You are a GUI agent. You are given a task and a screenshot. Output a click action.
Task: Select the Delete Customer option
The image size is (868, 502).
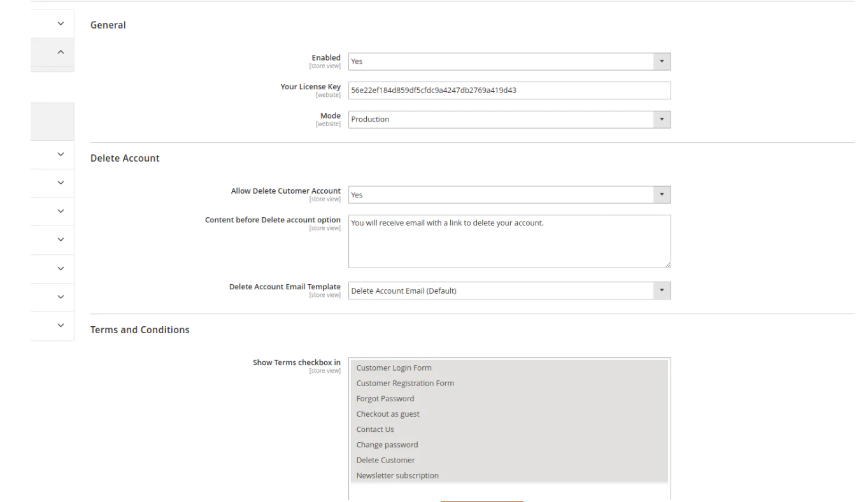click(x=385, y=459)
